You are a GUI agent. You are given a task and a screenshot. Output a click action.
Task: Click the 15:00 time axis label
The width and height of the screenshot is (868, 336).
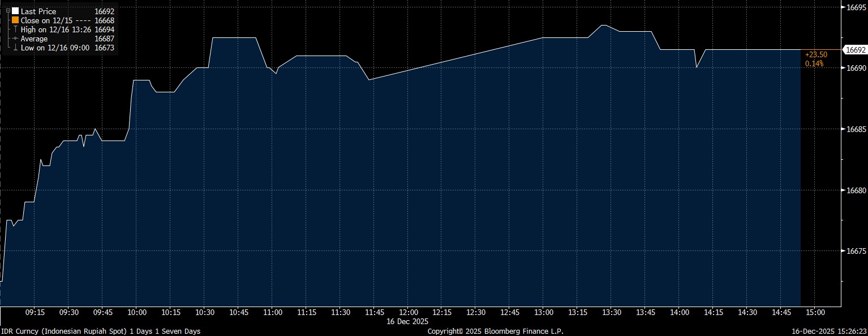815,312
